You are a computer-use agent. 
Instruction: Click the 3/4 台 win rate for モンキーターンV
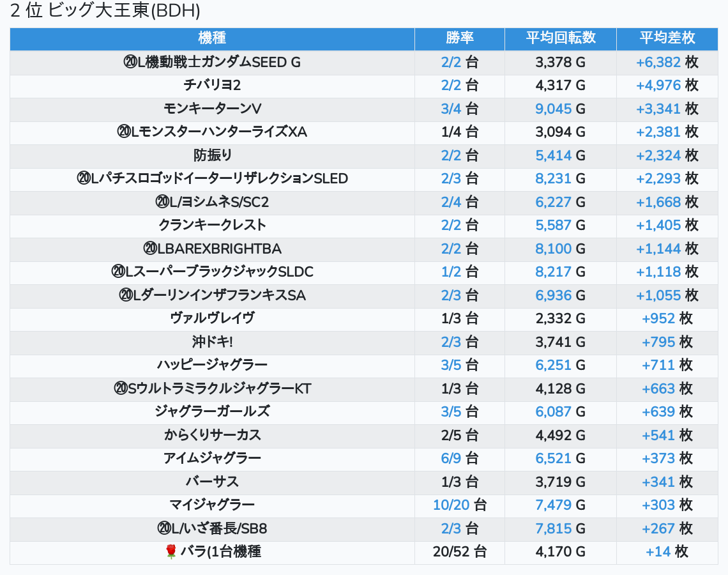(460, 109)
